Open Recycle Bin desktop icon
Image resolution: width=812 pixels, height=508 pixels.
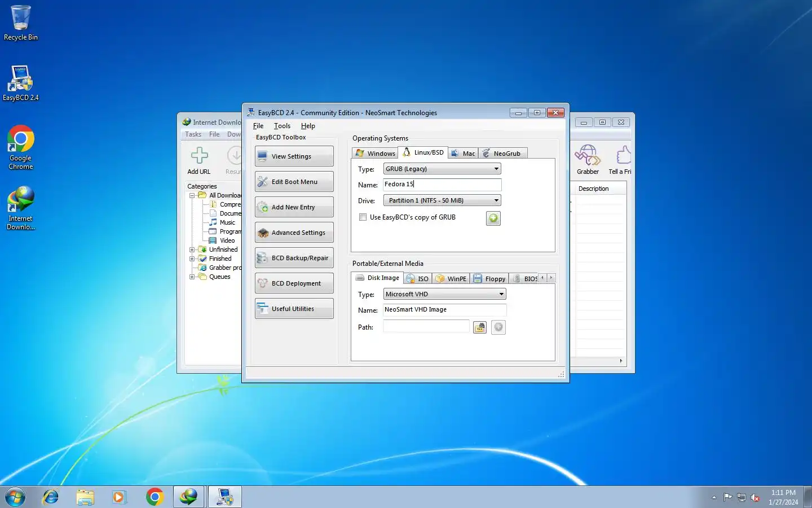(21, 23)
